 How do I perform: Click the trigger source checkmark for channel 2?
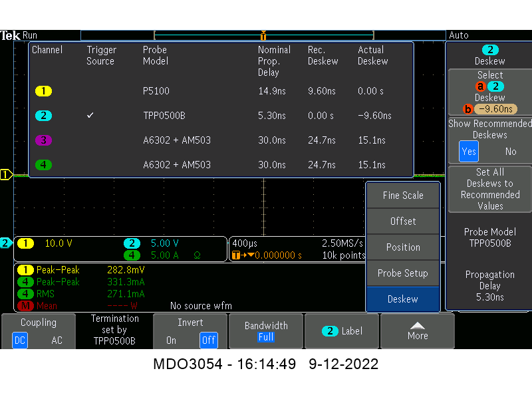[90, 115]
